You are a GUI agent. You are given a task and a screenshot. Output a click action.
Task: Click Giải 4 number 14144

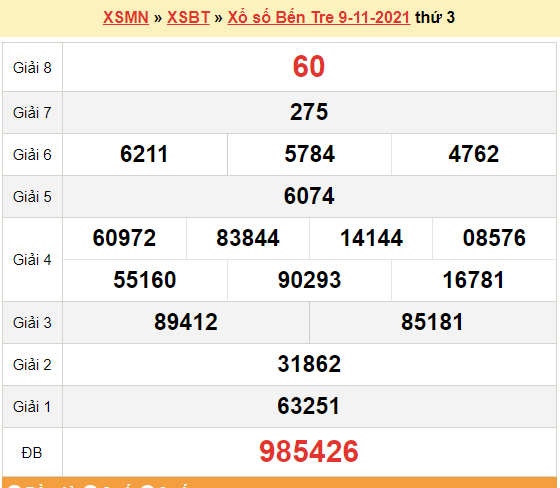point(371,238)
